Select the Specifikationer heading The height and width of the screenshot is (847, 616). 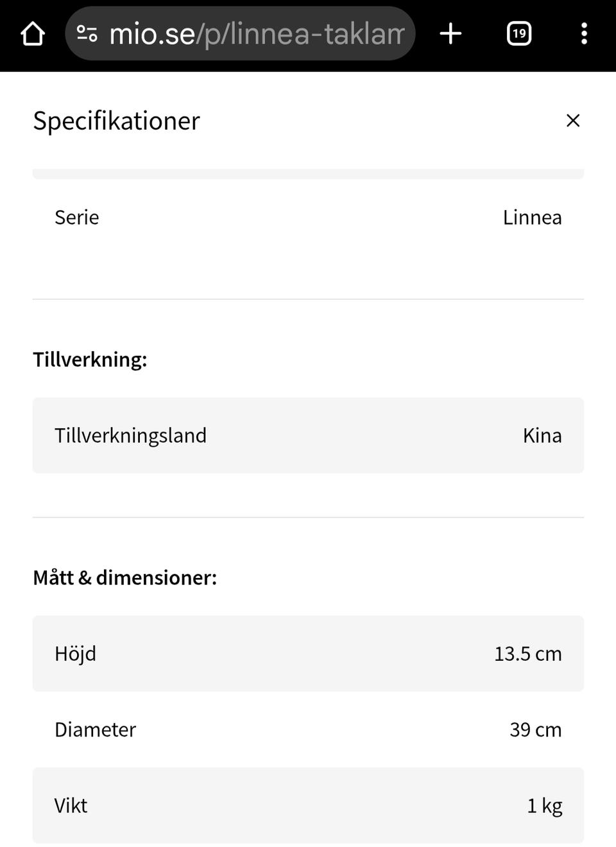coord(116,121)
